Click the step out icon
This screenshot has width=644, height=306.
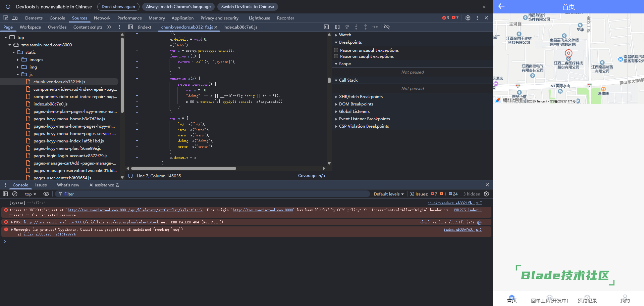pyautogui.click(x=366, y=27)
